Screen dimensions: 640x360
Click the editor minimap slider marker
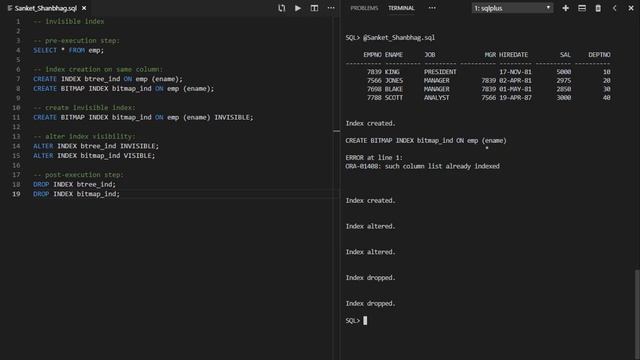336,131
